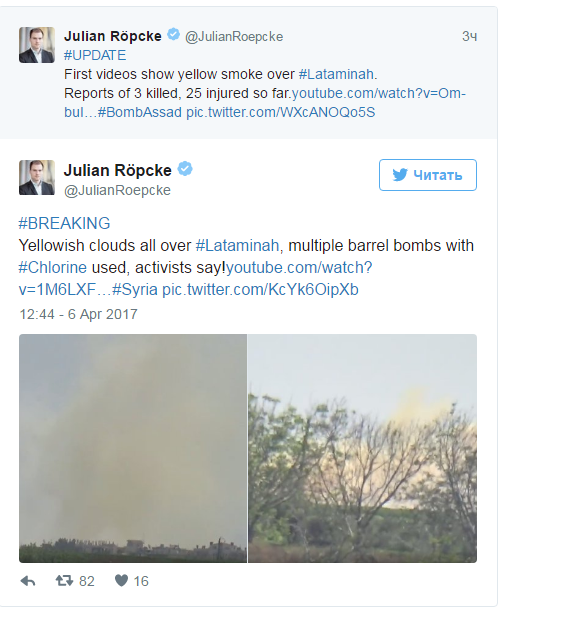Open the #Syria hashtag link
The height and width of the screenshot is (617, 586).
point(135,290)
